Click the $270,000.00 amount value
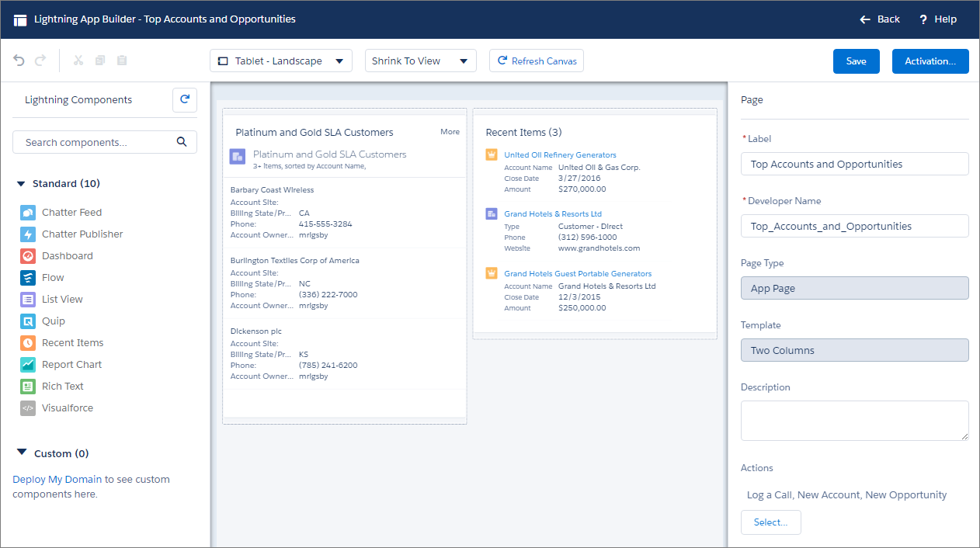The width and height of the screenshot is (980, 548). [582, 189]
